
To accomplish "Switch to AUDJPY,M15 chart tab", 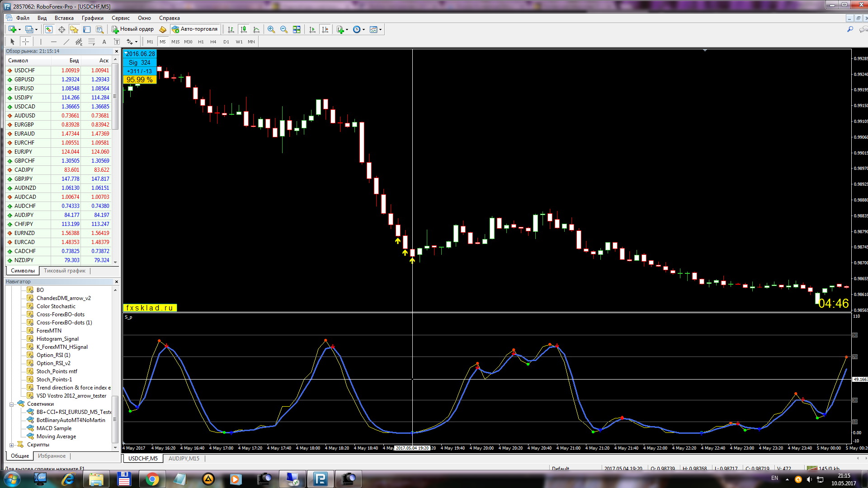I will point(184,458).
